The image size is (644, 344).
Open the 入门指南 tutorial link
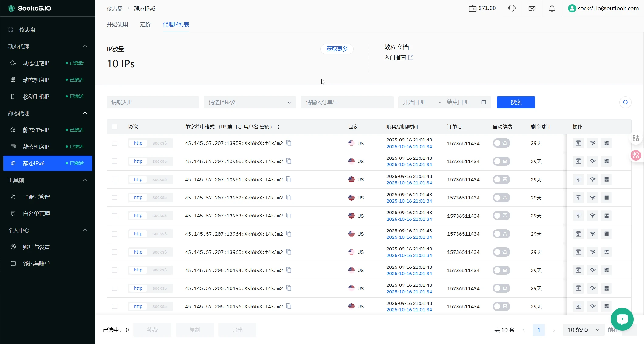click(x=399, y=57)
